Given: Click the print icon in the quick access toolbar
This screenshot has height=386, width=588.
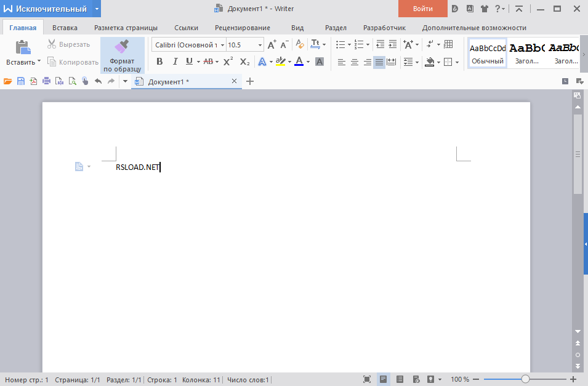Looking at the screenshot, I should (x=46, y=81).
